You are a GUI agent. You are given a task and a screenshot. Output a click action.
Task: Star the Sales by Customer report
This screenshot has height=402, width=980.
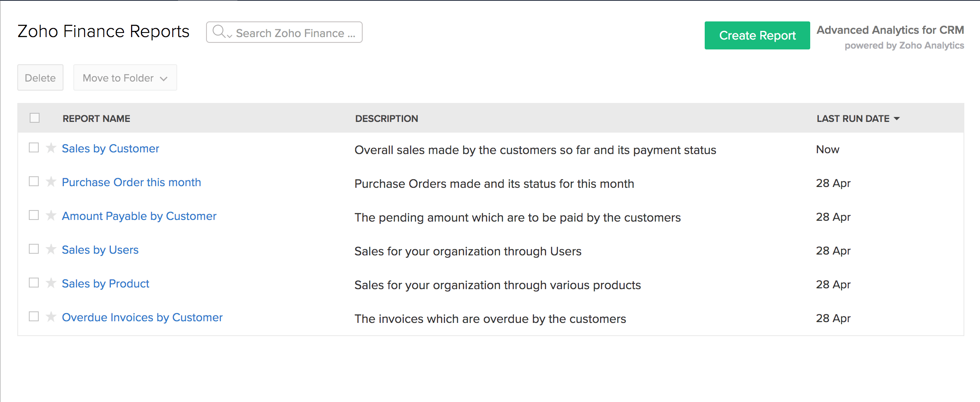coord(51,148)
